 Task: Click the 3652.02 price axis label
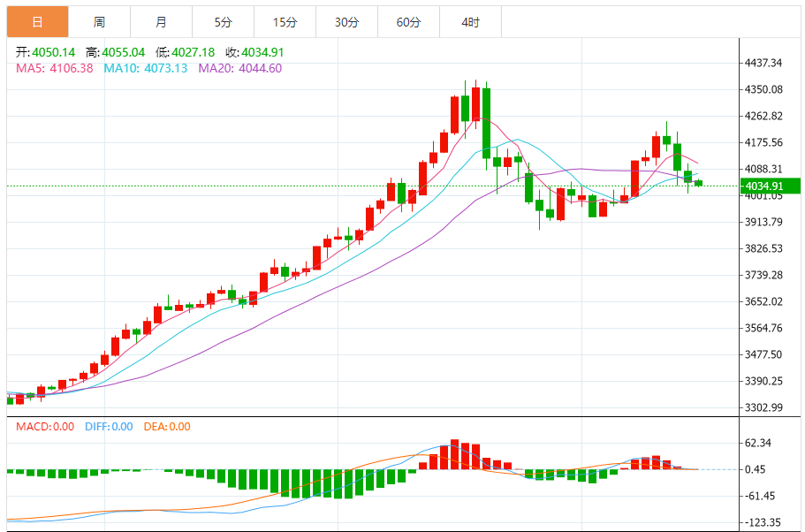[x=763, y=301]
